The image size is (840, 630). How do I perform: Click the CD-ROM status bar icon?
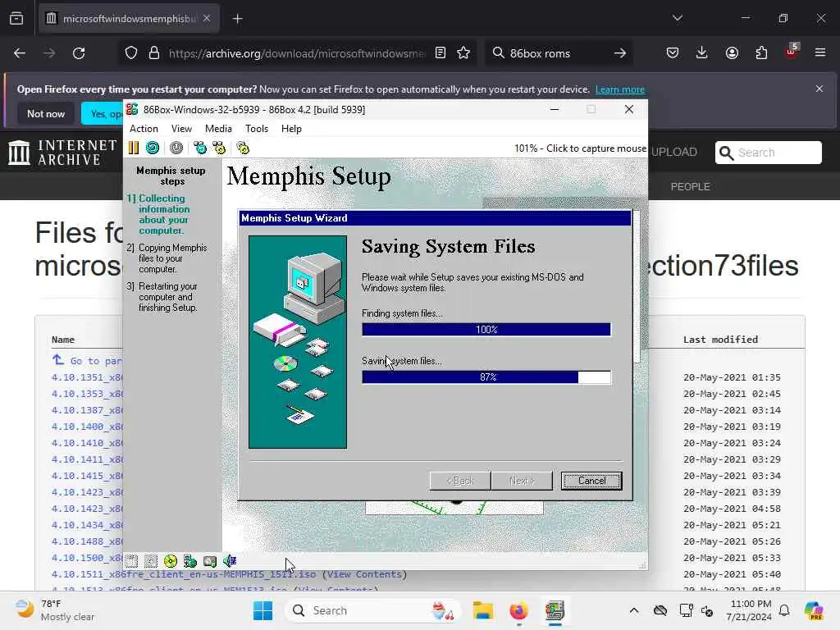tap(171, 561)
